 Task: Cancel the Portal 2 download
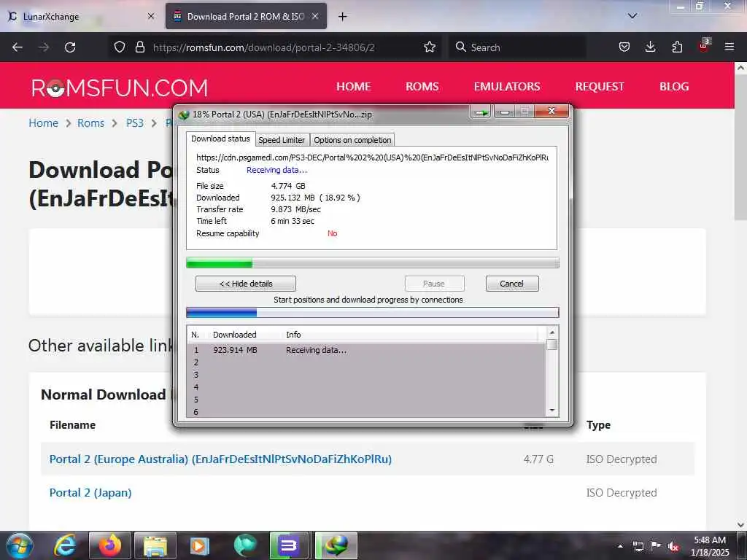coord(512,284)
